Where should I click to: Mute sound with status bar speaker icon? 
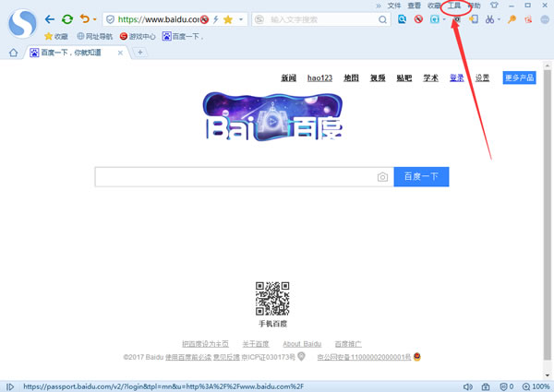click(468, 387)
